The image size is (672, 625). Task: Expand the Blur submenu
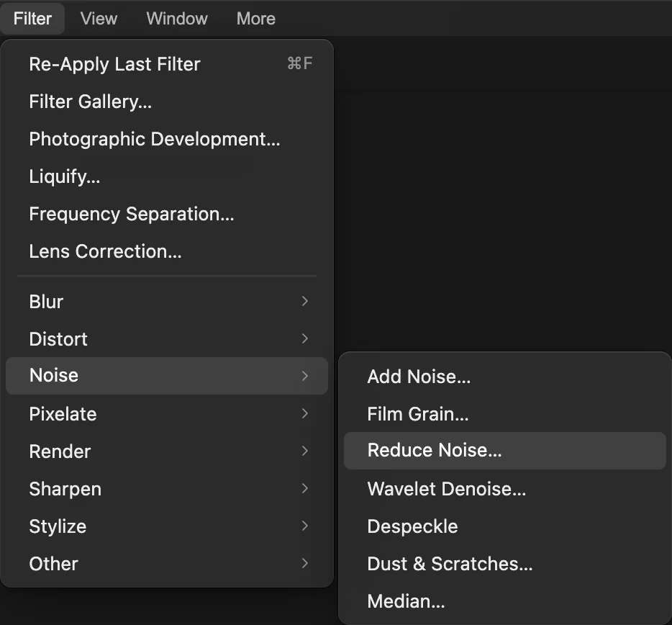(167, 302)
